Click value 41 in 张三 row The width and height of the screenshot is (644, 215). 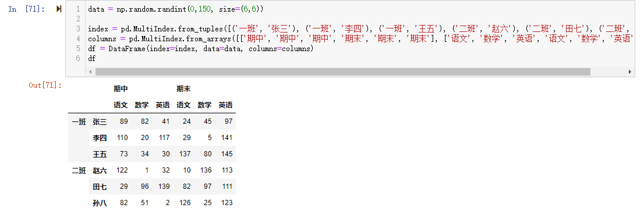coord(166,121)
